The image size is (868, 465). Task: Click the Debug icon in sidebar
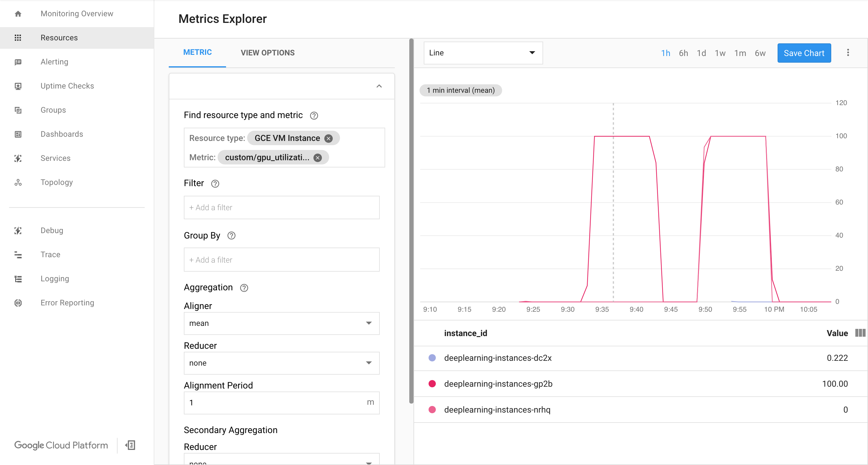pos(18,230)
